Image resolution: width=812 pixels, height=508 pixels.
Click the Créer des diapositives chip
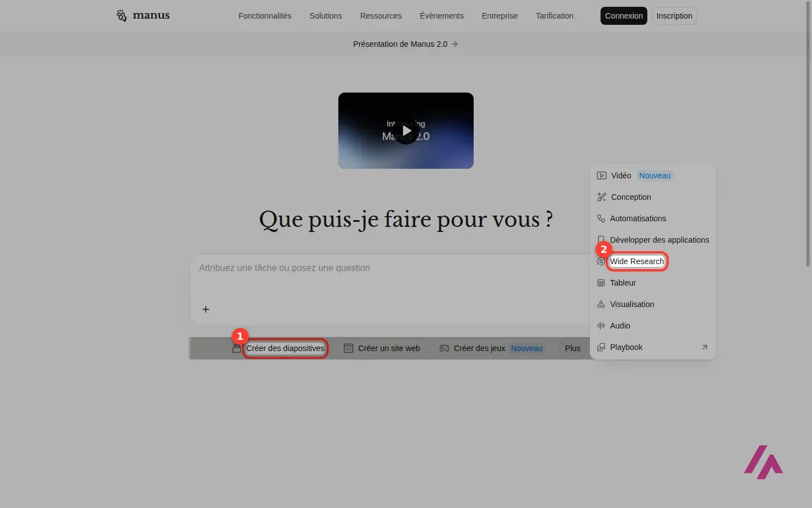[x=280, y=348]
